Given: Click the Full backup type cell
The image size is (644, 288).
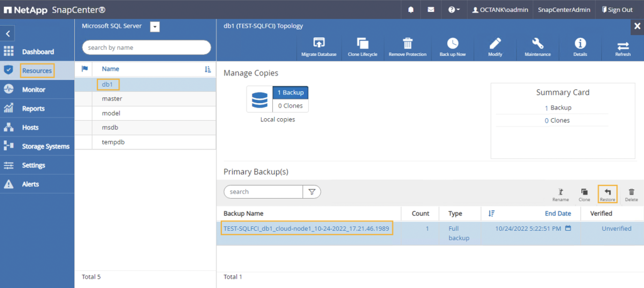Looking at the screenshot, I should 459,233.
